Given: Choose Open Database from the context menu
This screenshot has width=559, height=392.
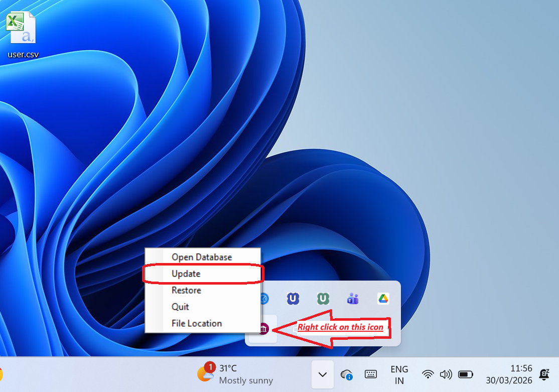Looking at the screenshot, I should tap(202, 257).
